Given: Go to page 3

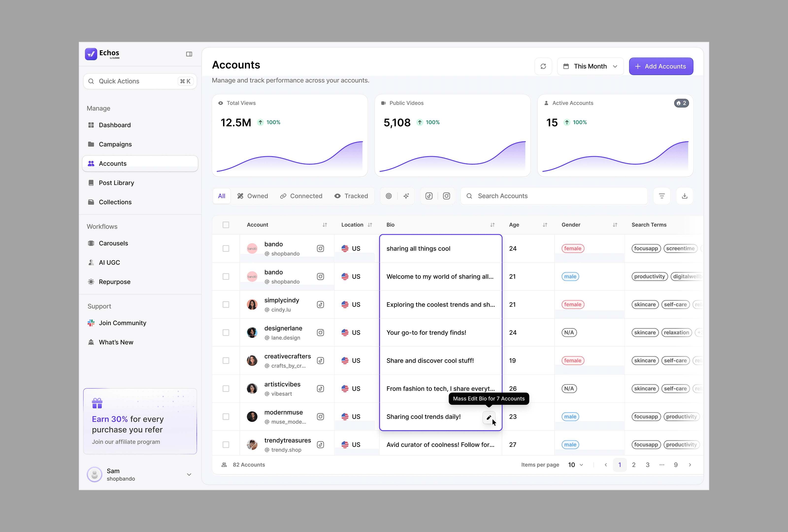Looking at the screenshot, I should click(647, 465).
